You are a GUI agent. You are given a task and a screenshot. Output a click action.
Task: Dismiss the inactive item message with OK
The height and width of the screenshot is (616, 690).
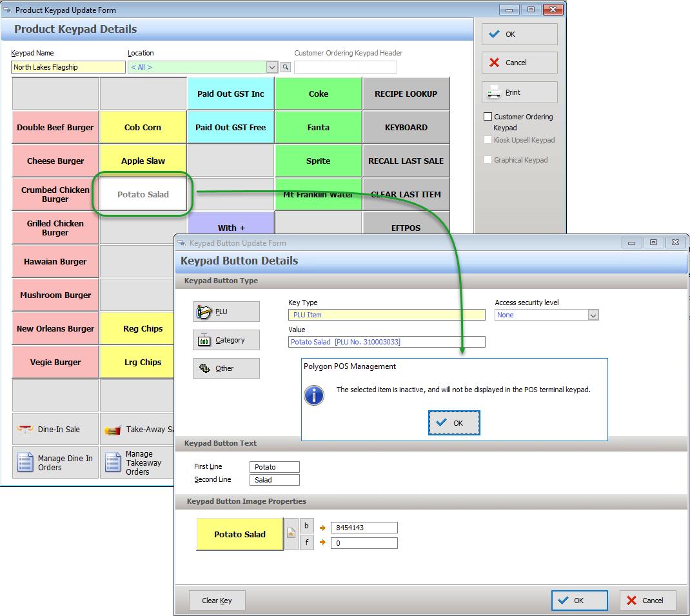click(454, 422)
